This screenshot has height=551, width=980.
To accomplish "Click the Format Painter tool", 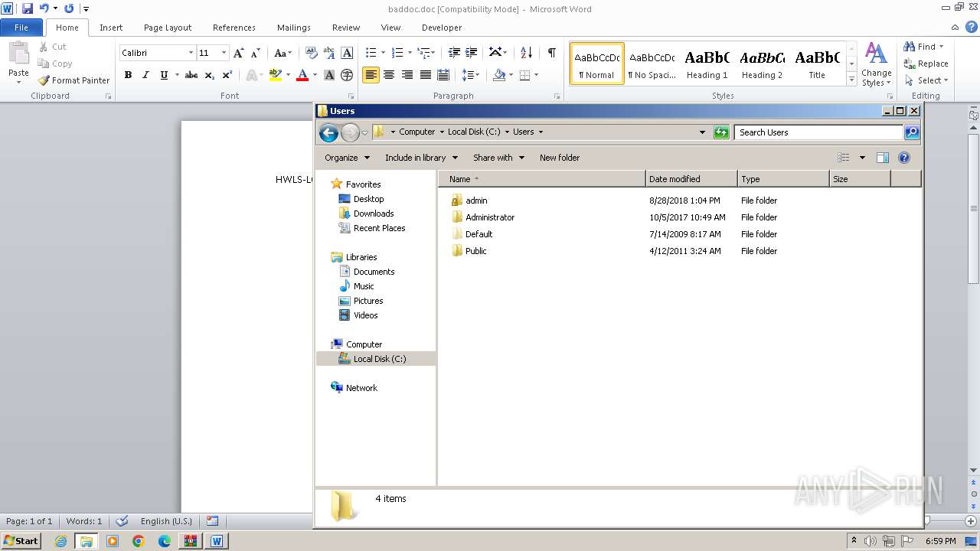I will [x=74, y=80].
